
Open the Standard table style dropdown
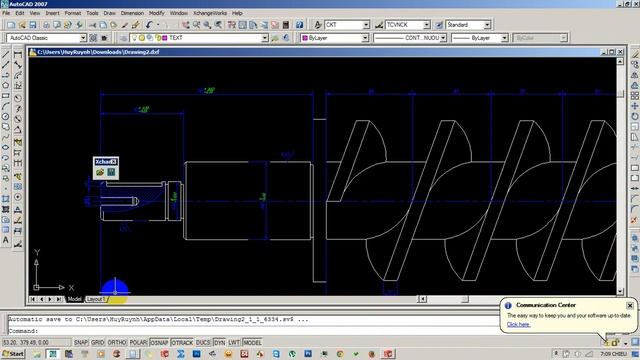(x=487, y=25)
